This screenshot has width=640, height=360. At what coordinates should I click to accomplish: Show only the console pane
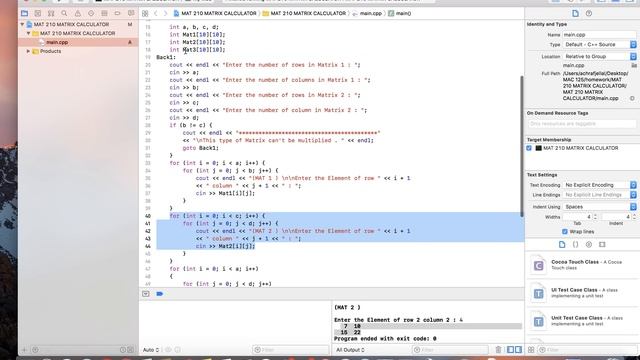[518, 350]
